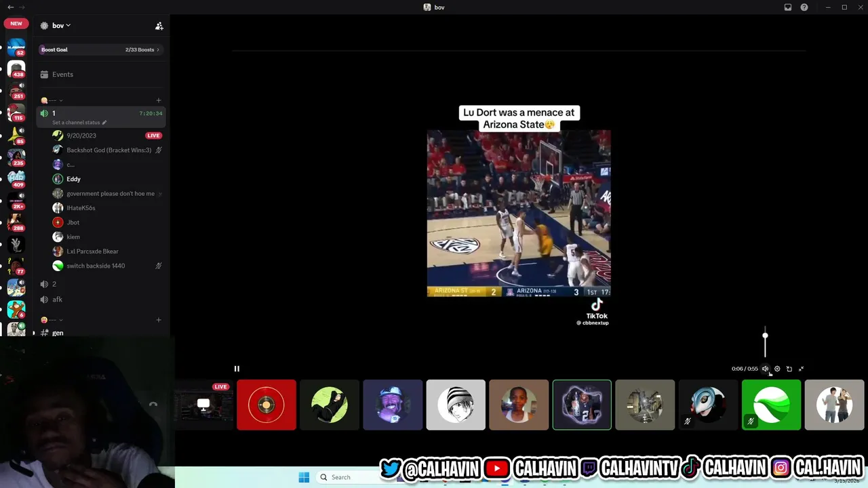Open server icon with 6 badge
This screenshot has width=868, height=488.
(x=16, y=309)
